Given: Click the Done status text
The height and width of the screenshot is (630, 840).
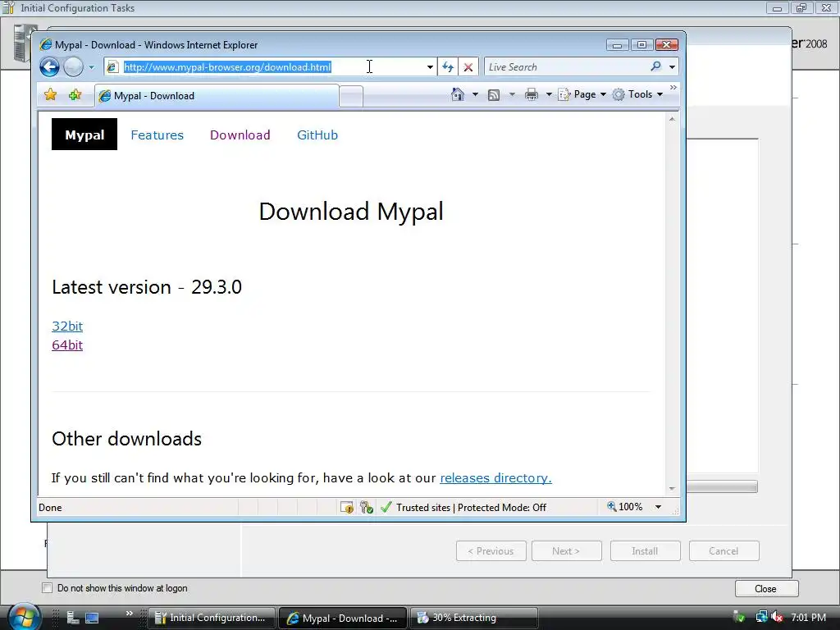Looking at the screenshot, I should coord(50,507).
